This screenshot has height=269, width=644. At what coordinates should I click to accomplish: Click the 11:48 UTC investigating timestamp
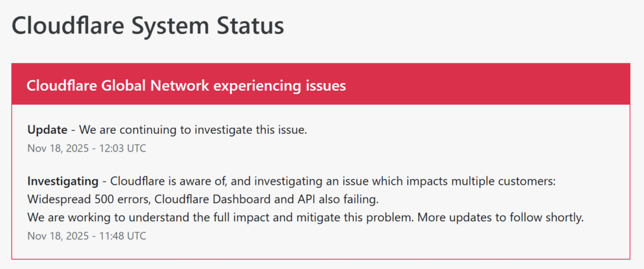pos(87,236)
